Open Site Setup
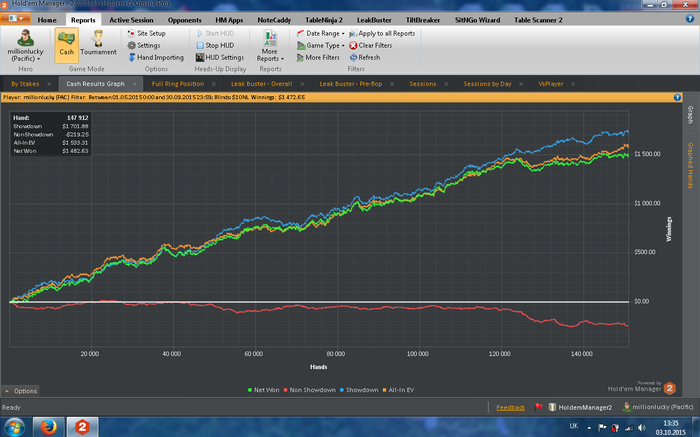The height and width of the screenshot is (437, 700). [x=146, y=33]
